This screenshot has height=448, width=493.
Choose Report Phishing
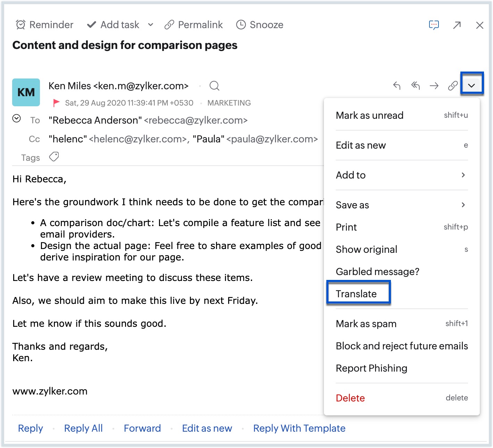pyautogui.click(x=371, y=368)
